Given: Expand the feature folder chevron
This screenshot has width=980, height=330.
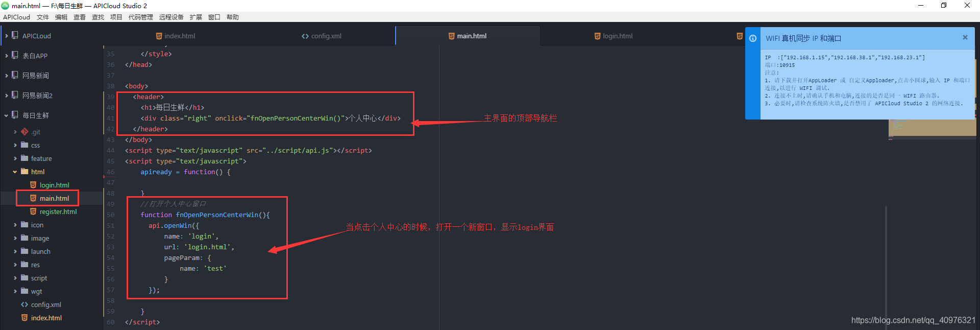Looking at the screenshot, I should pyautogui.click(x=15, y=159).
